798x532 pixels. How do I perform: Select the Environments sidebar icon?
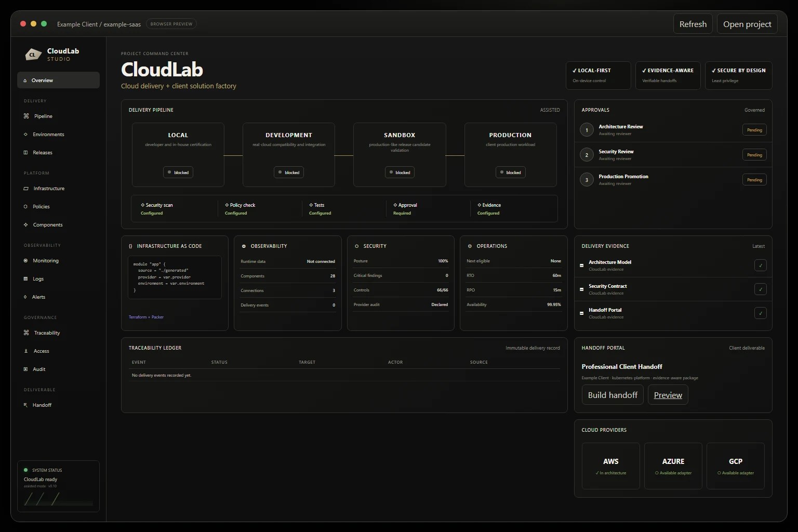[25, 134]
